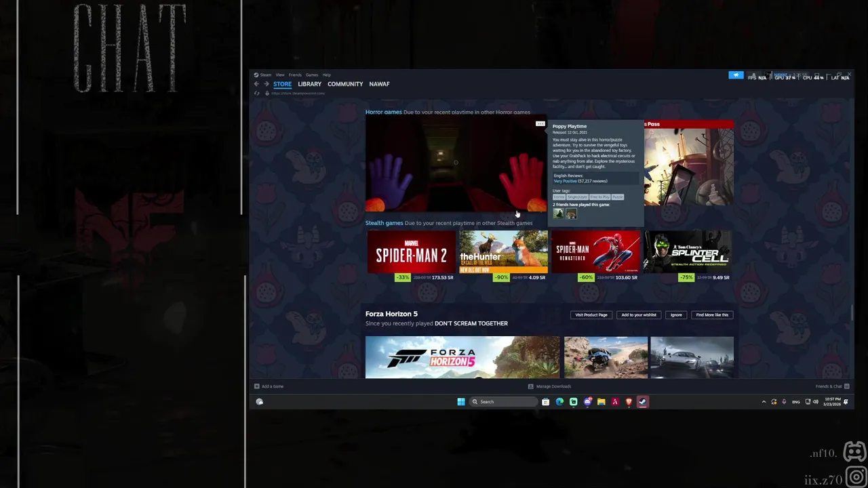The height and width of the screenshot is (488, 868).
Task: Click the microphone tray icon
Action: pos(784,402)
